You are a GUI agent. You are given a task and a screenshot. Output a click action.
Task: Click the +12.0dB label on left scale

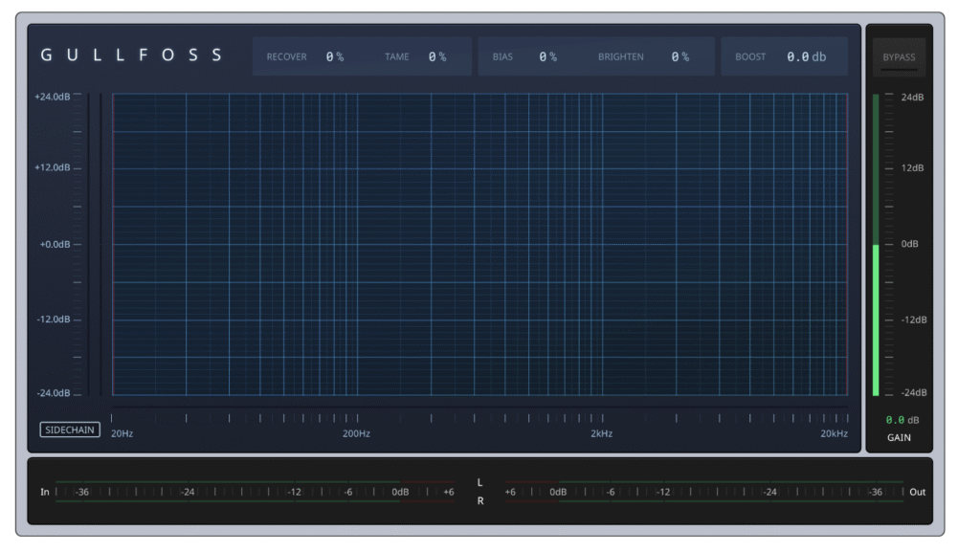click(54, 168)
